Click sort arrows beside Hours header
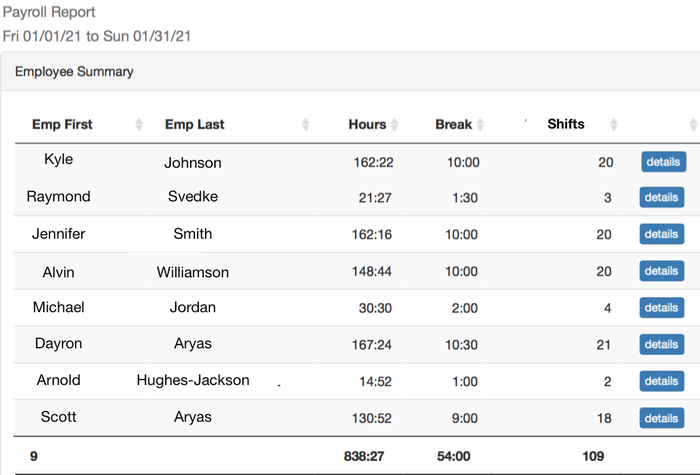Viewport: 700px width, 475px height. (x=395, y=124)
